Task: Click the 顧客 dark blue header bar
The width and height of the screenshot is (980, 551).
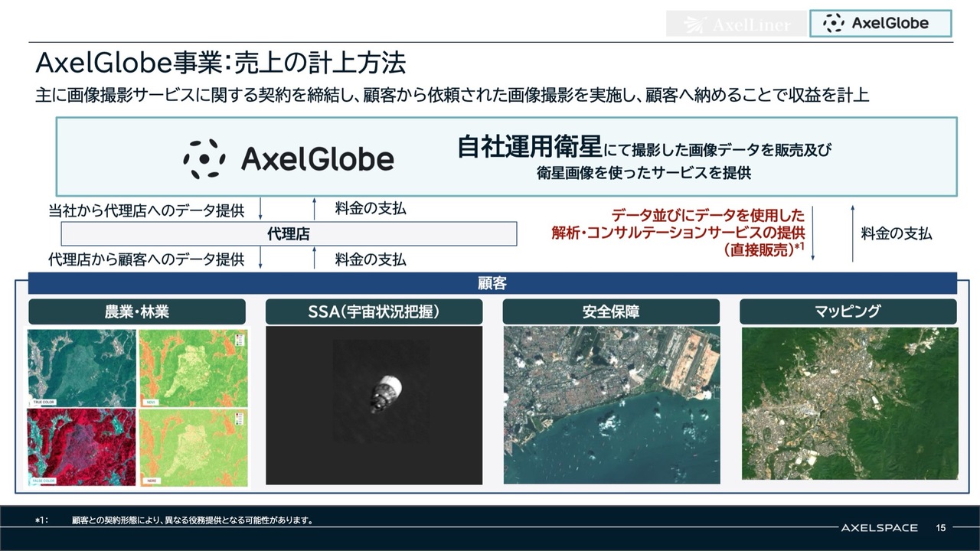Action: click(492, 284)
